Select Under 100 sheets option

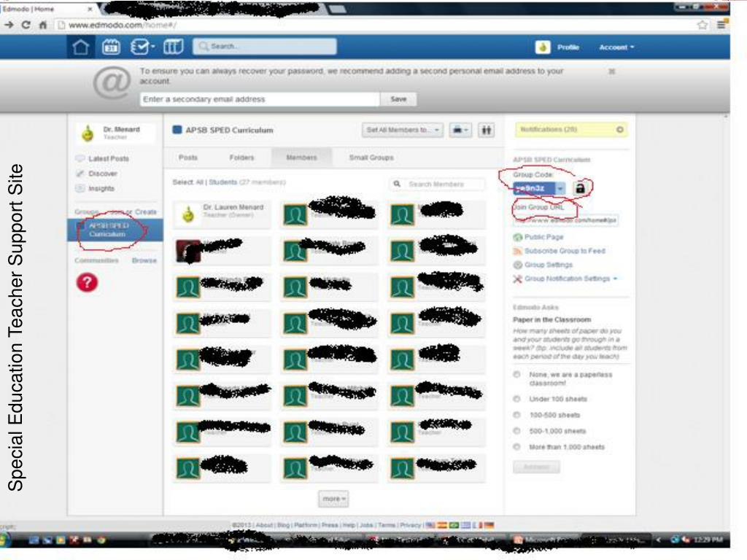click(x=517, y=399)
